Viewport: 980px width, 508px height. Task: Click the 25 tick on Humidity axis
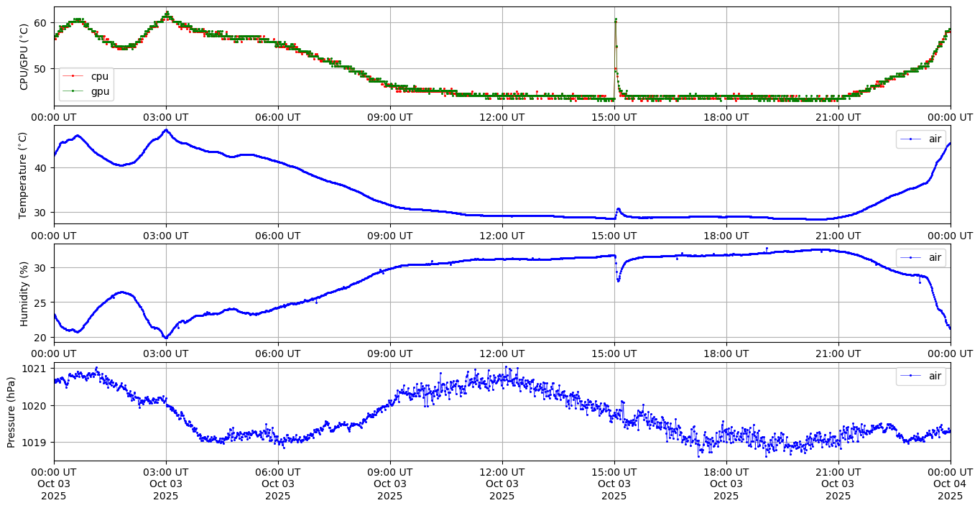tap(40, 303)
